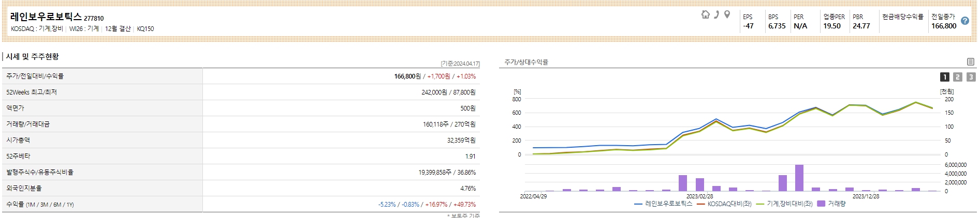The height and width of the screenshot is (218, 980).
Task: Click the 1M return value -5.23%
Action: [387, 205]
